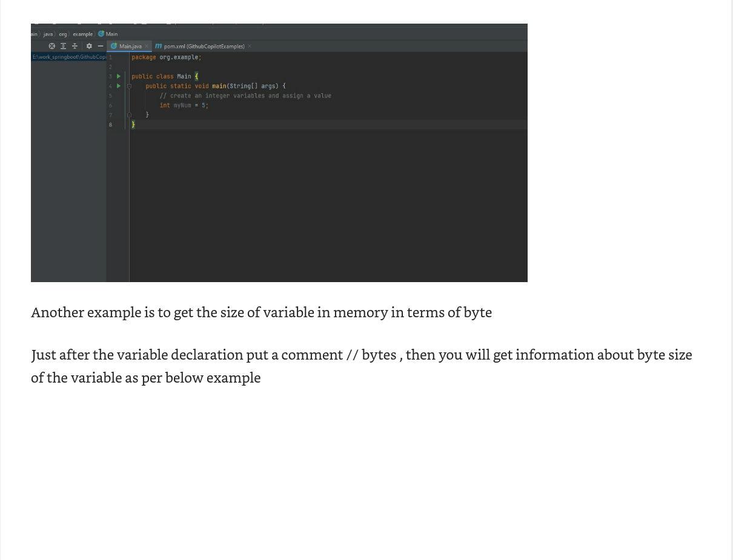
Task: Click the Select Opened File target icon
Action: pos(52,46)
